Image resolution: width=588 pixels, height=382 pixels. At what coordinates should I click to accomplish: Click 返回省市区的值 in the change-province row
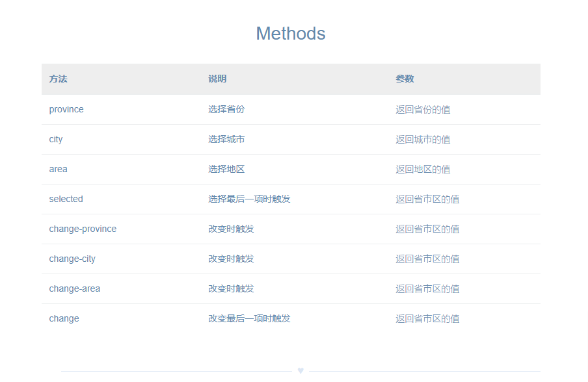(x=427, y=229)
